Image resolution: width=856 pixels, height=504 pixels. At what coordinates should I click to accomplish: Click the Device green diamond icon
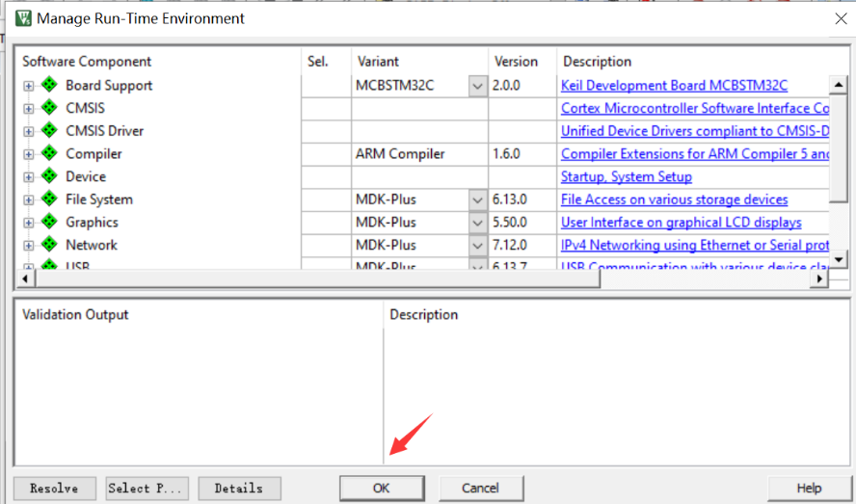click(50, 175)
